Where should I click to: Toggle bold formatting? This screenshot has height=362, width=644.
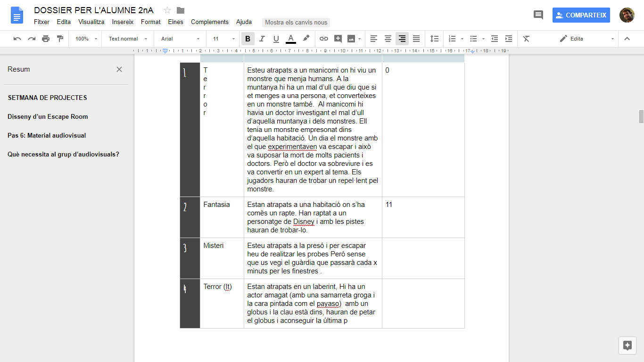[248, 39]
